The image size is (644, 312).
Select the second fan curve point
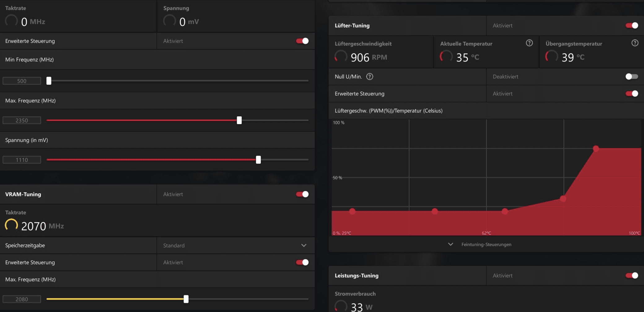point(435,211)
